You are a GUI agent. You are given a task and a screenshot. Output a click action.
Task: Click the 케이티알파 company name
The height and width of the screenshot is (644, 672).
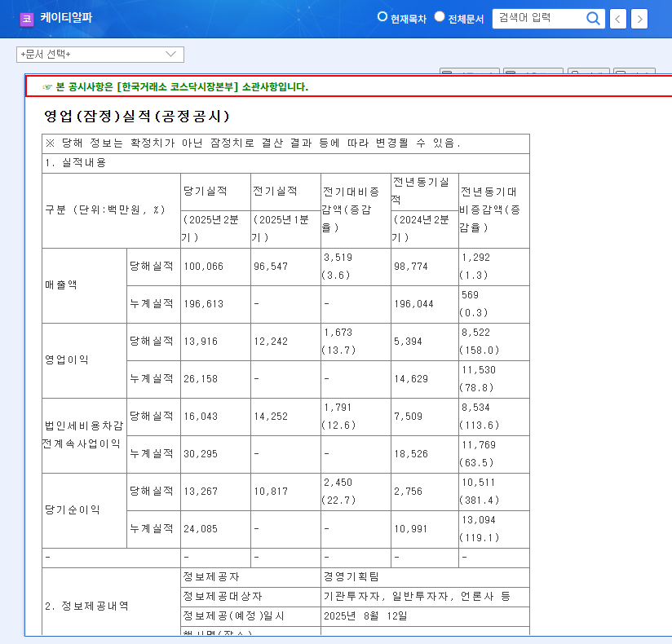pyautogui.click(x=66, y=18)
